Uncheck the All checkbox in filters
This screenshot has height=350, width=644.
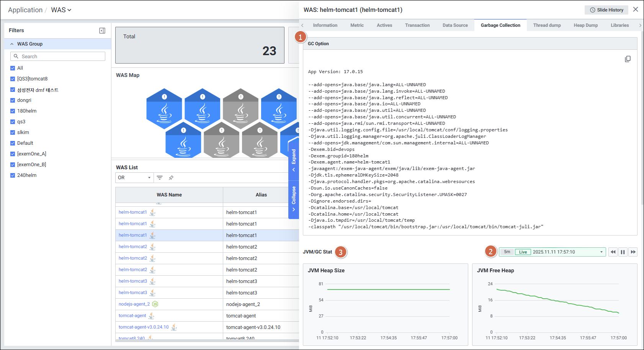13,68
